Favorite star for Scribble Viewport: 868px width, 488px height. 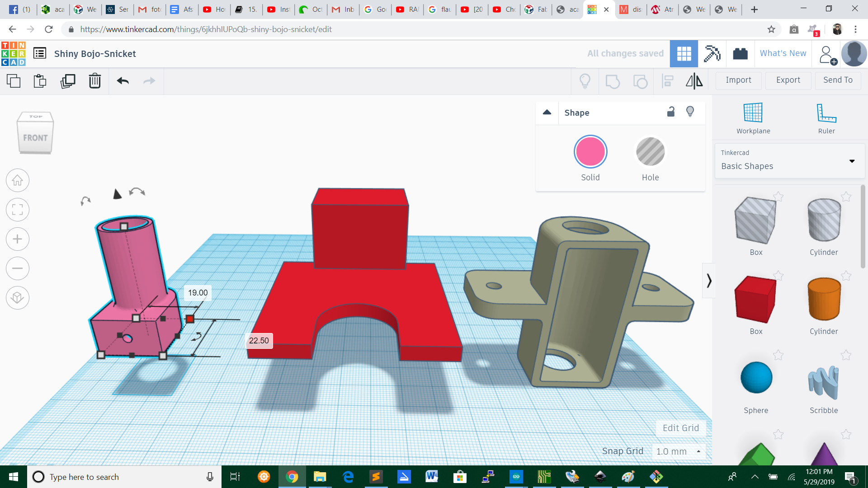point(846,355)
